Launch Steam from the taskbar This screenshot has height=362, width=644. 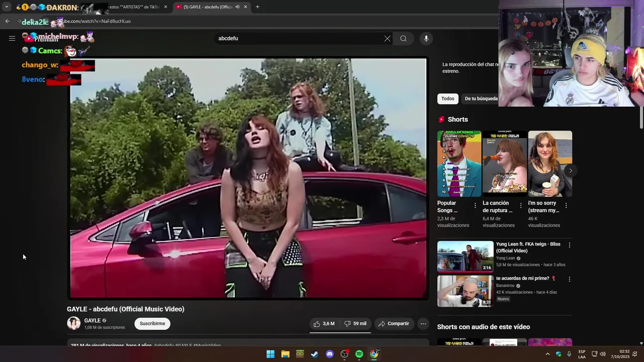(314, 354)
